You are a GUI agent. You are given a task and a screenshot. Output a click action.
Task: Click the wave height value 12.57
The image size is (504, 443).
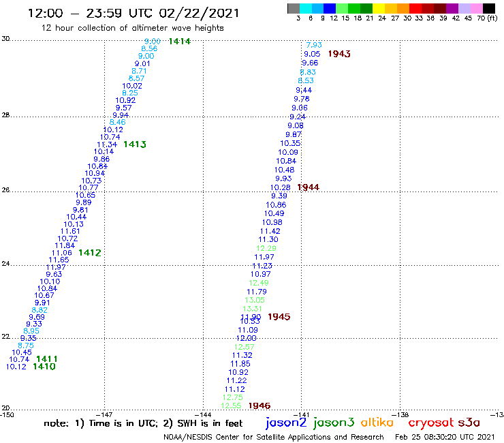(x=244, y=347)
